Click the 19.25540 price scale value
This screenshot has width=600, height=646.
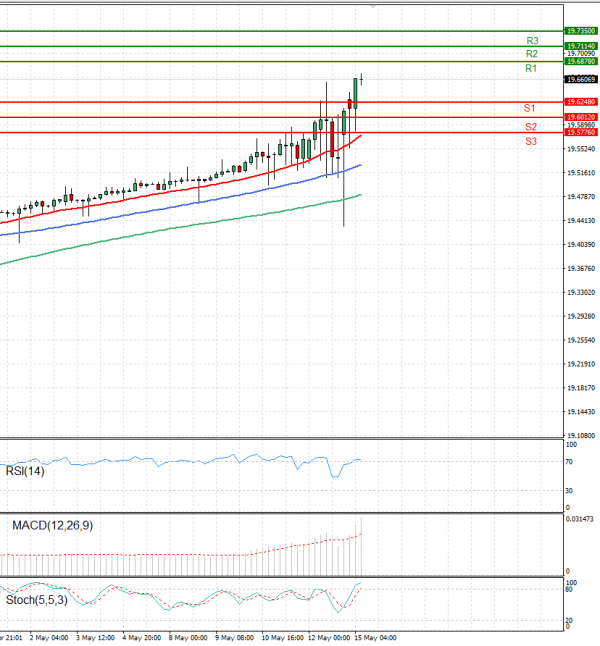(581, 340)
